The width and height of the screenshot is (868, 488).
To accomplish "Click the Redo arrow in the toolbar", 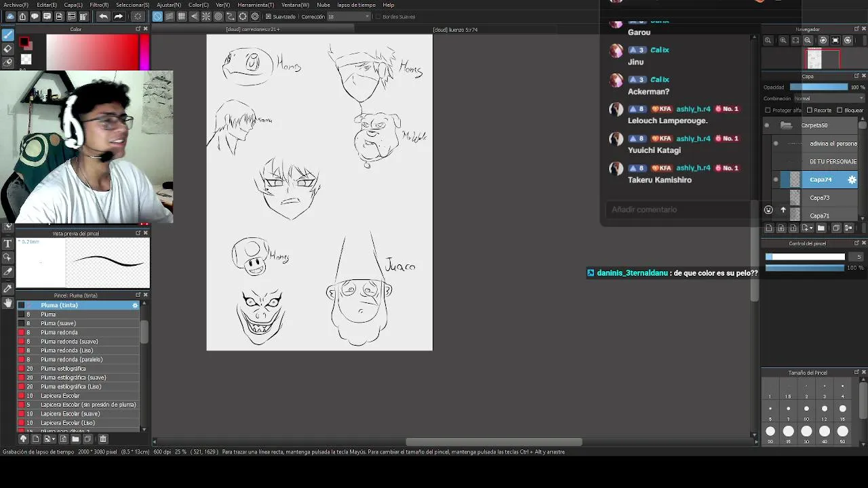I will [119, 16].
